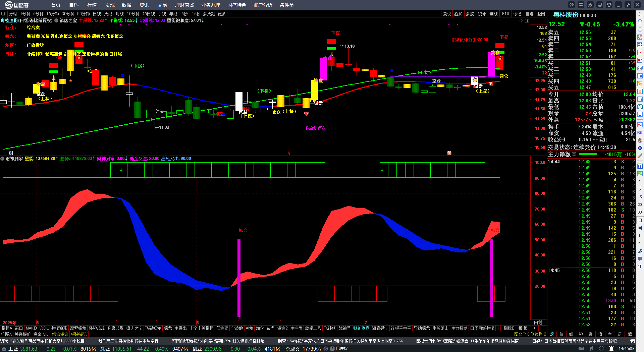The height and width of the screenshot is (352, 644).
Task: Click the RSI indicator sidebar icon
Action: click(640, 132)
